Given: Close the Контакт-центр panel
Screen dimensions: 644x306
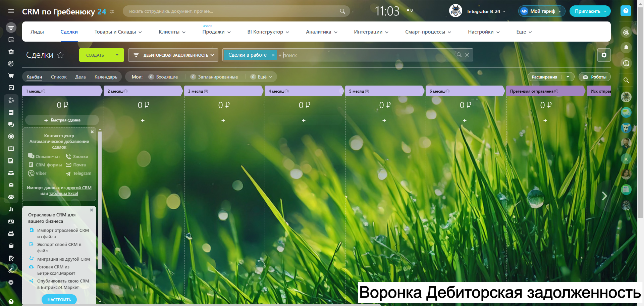Looking at the screenshot, I should 92,132.
